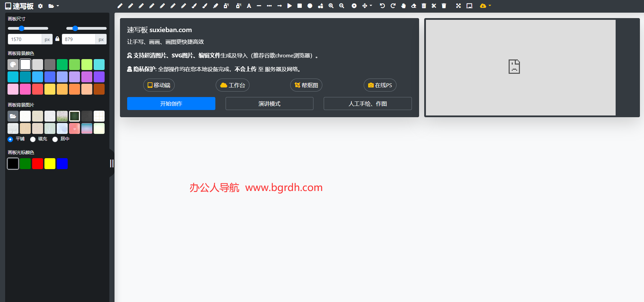This screenshot has height=302, width=644.
Task: Set cursor color to pure blue
Action: [62, 164]
